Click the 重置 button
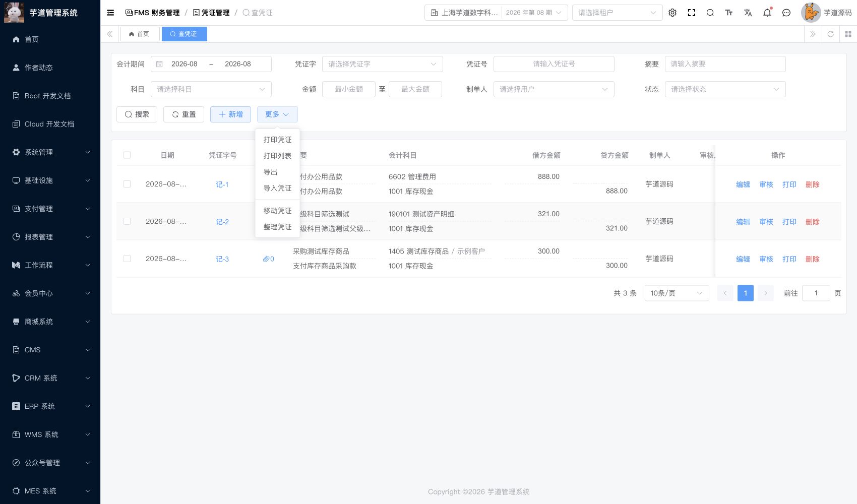The image size is (857, 504). click(x=183, y=114)
